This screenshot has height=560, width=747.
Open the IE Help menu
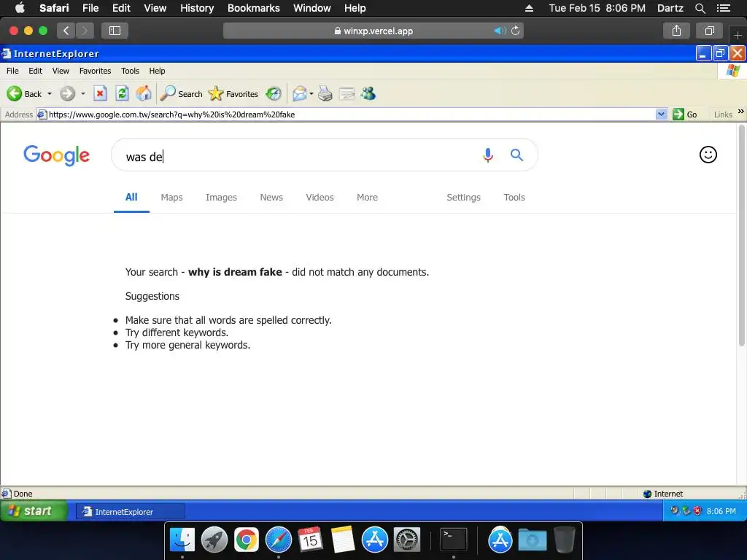tap(158, 71)
